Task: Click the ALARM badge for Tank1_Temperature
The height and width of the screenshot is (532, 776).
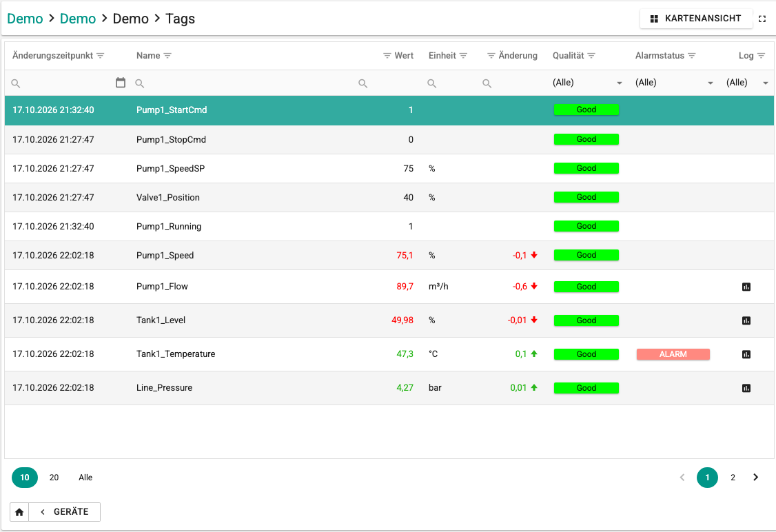Action: tap(673, 354)
